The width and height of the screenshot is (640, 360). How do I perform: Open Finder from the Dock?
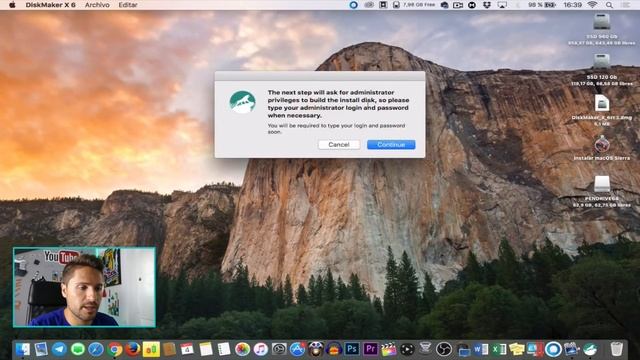[22, 349]
